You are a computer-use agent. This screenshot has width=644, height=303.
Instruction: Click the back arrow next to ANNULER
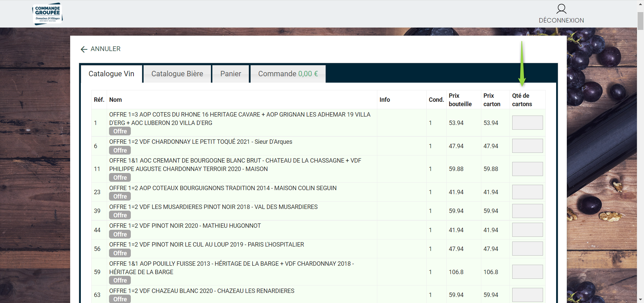[x=84, y=49]
